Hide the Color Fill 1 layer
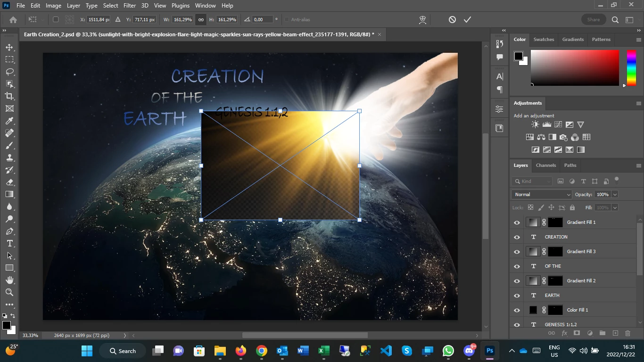Image resolution: width=644 pixels, height=362 pixels. pyautogui.click(x=517, y=310)
